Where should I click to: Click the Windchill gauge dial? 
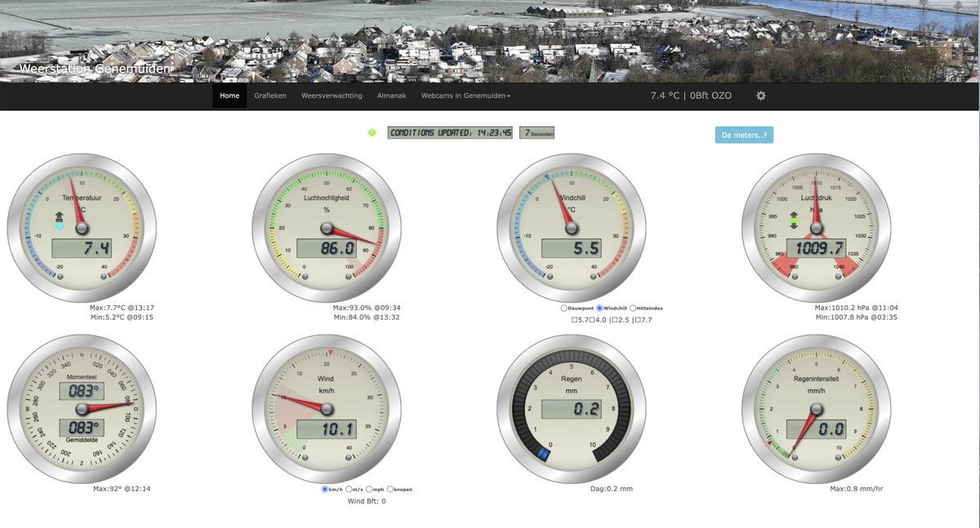pos(571,227)
